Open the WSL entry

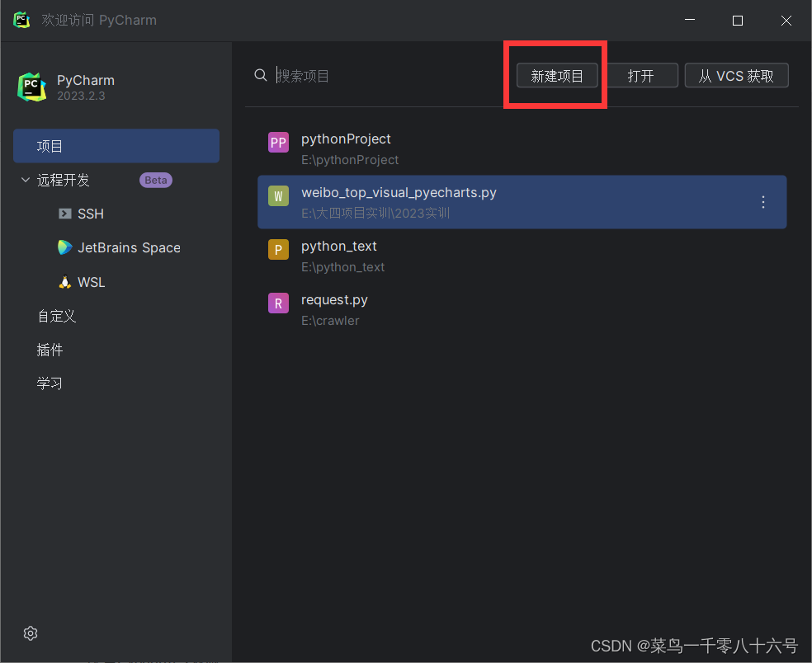tap(91, 282)
